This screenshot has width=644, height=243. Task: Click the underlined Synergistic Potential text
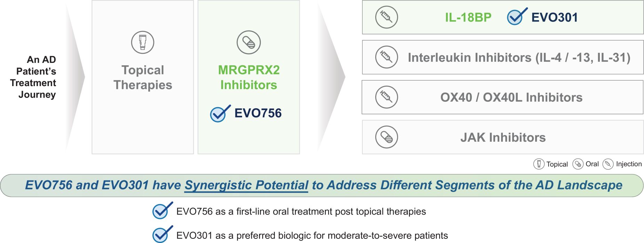click(246, 185)
